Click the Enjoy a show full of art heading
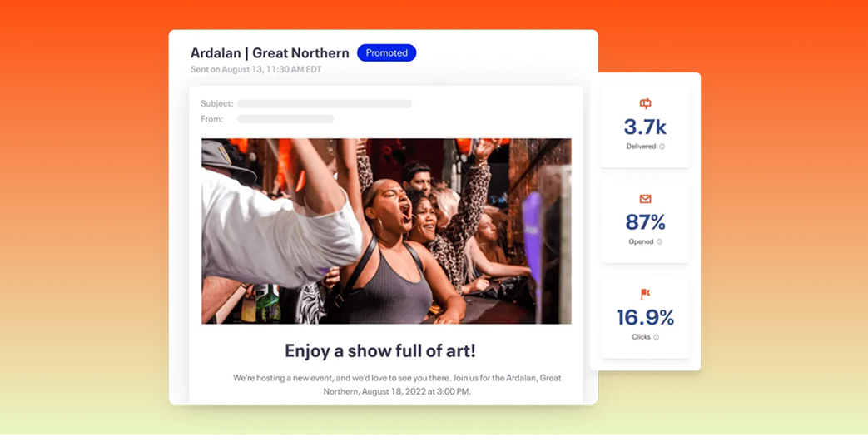 point(380,350)
